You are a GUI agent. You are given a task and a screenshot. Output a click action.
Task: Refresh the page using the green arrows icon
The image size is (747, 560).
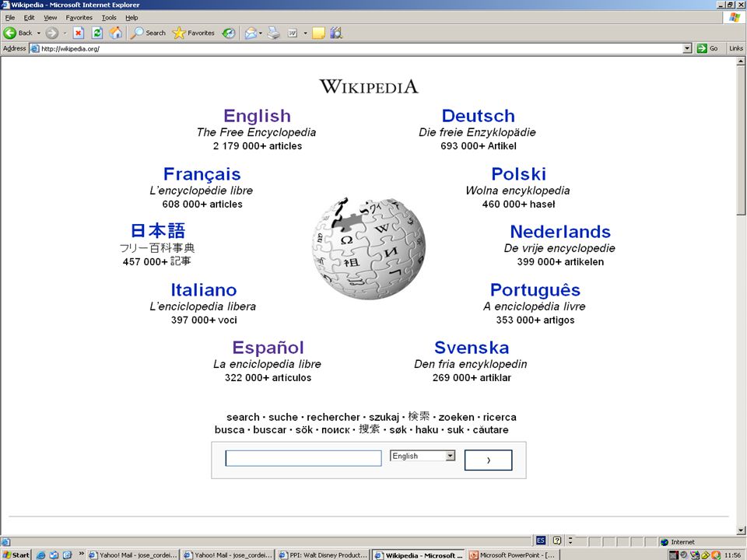click(97, 33)
